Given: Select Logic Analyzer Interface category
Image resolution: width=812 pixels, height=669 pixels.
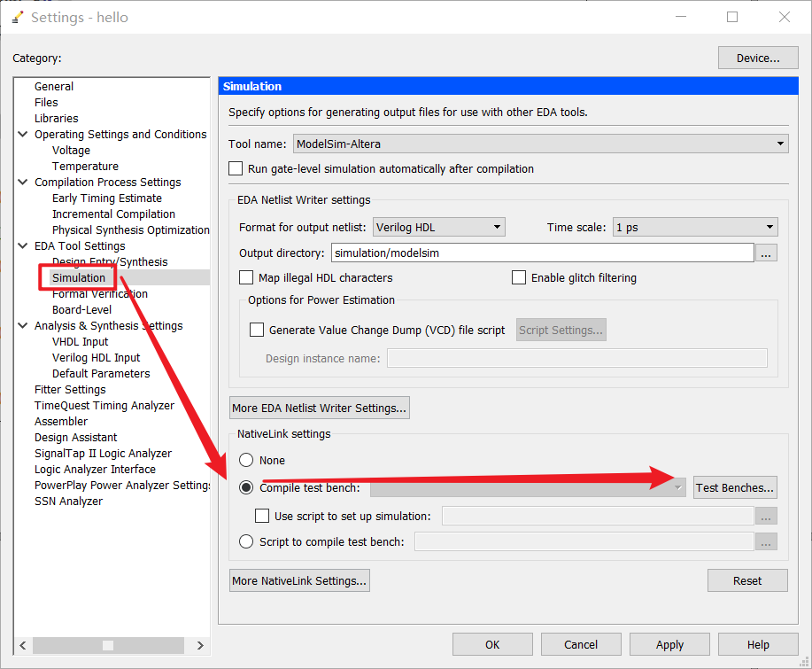Looking at the screenshot, I should pyautogui.click(x=95, y=470).
